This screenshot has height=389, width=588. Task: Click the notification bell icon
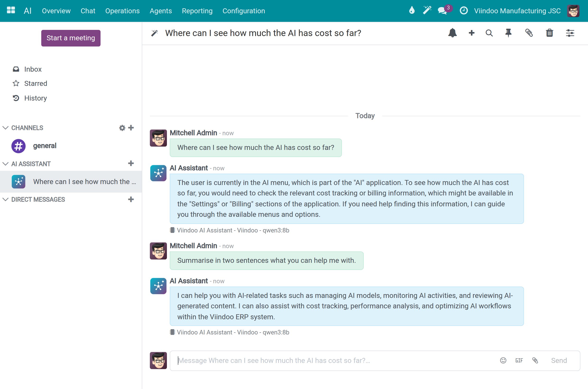point(452,33)
